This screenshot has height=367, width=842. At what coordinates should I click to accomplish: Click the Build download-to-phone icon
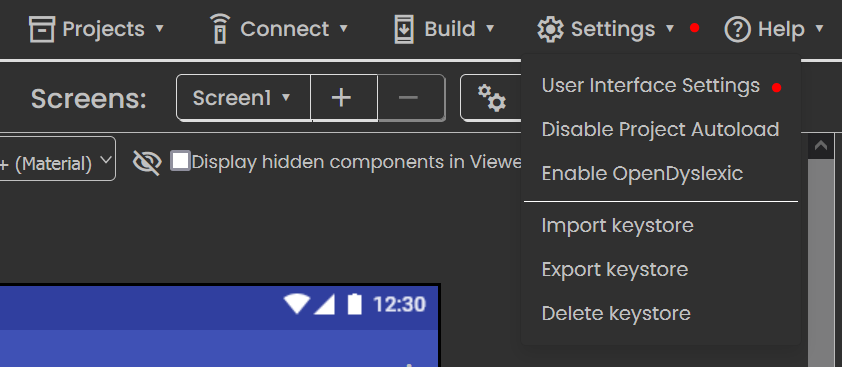[404, 29]
